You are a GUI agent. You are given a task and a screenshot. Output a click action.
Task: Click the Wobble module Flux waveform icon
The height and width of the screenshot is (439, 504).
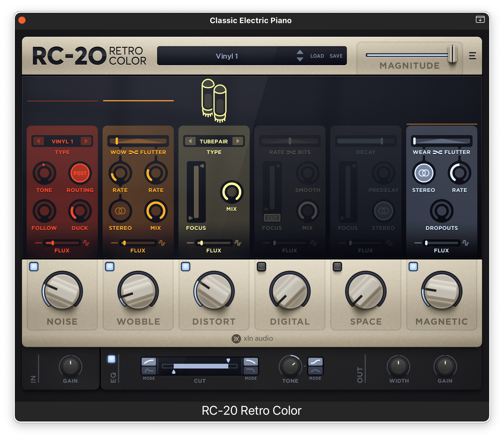tap(162, 243)
